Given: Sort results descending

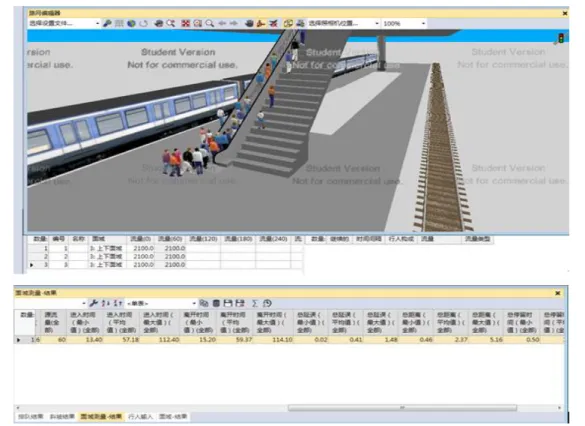Looking at the screenshot, I should [x=118, y=303].
